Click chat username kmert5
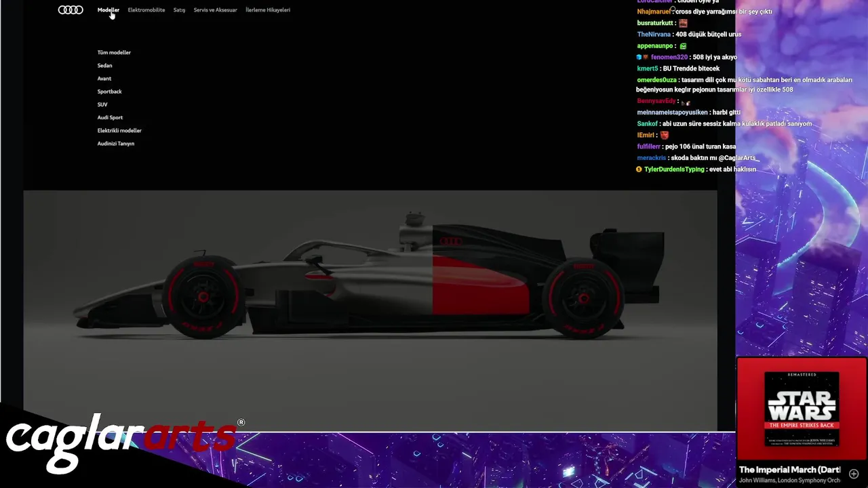The width and height of the screenshot is (868, 488). [648, 68]
